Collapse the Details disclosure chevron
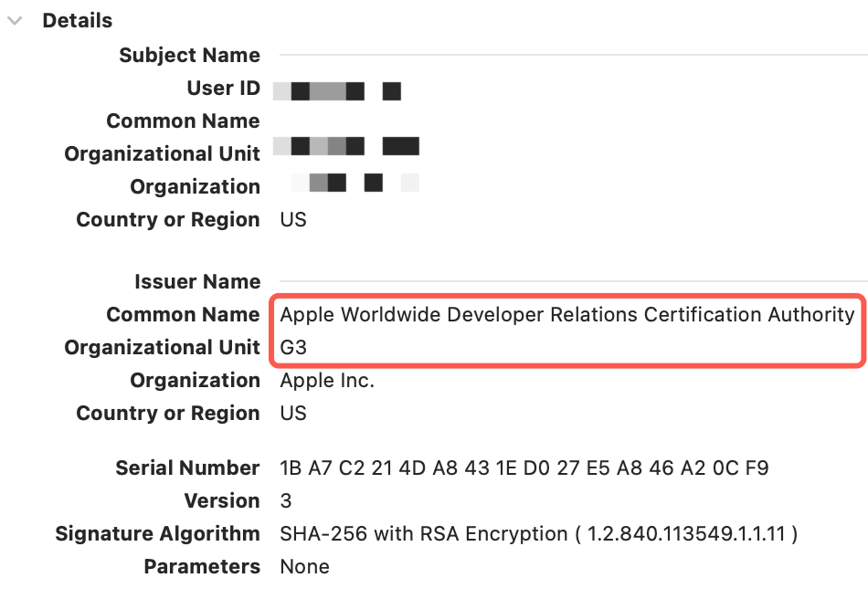 coord(15,21)
